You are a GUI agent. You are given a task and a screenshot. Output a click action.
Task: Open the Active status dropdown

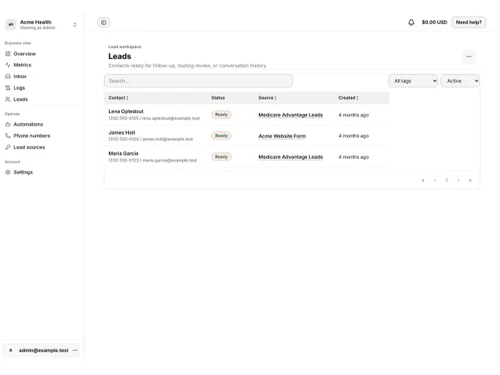[460, 81]
